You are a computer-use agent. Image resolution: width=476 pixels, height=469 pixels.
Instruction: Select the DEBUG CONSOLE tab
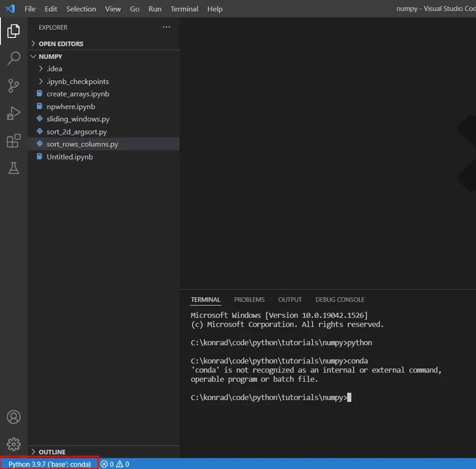pos(339,299)
